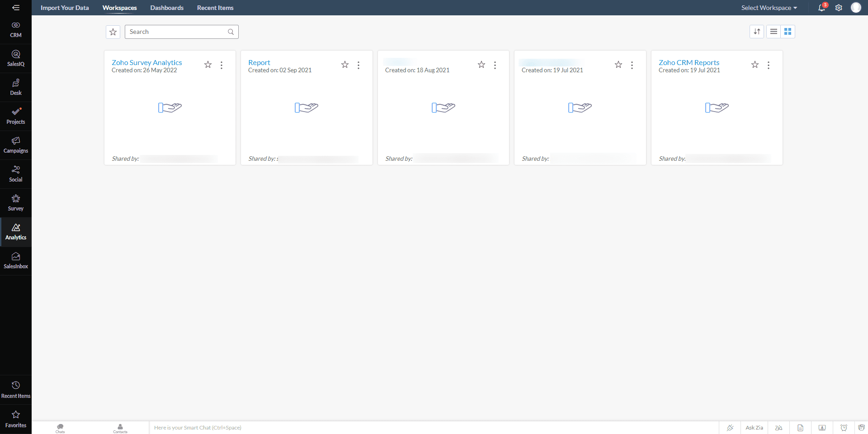Viewport: 868px width, 434px height.
Task: Open more options for Report workspace
Action: point(359,65)
